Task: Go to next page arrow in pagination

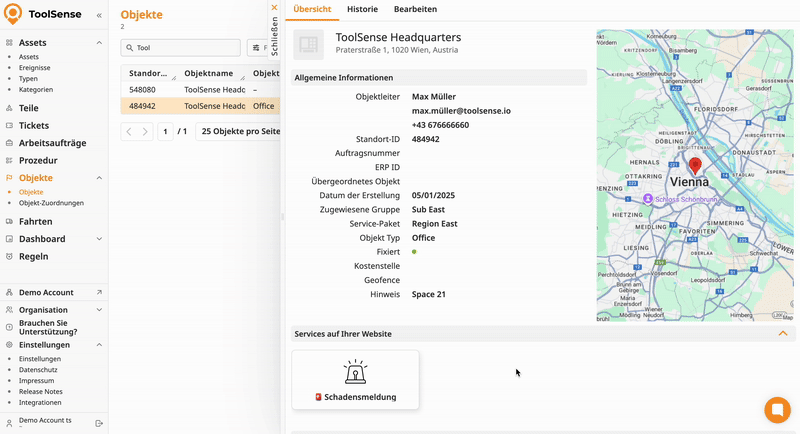Action: click(x=145, y=132)
